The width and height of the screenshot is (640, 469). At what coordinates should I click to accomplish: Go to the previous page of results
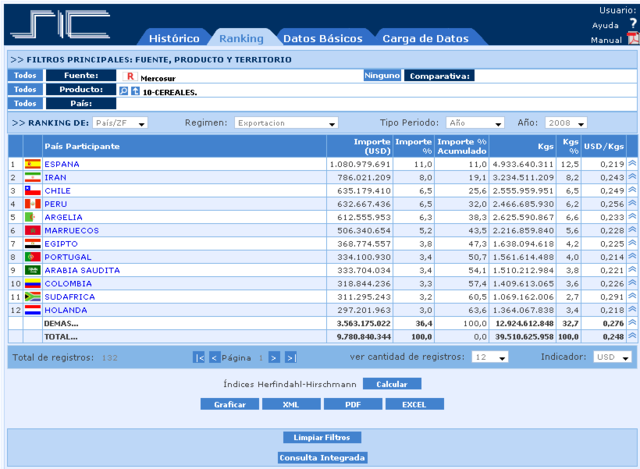pos(214,358)
